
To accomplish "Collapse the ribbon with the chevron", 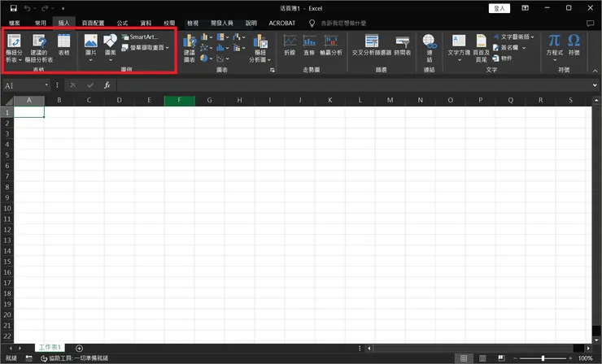I will click(x=595, y=71).
